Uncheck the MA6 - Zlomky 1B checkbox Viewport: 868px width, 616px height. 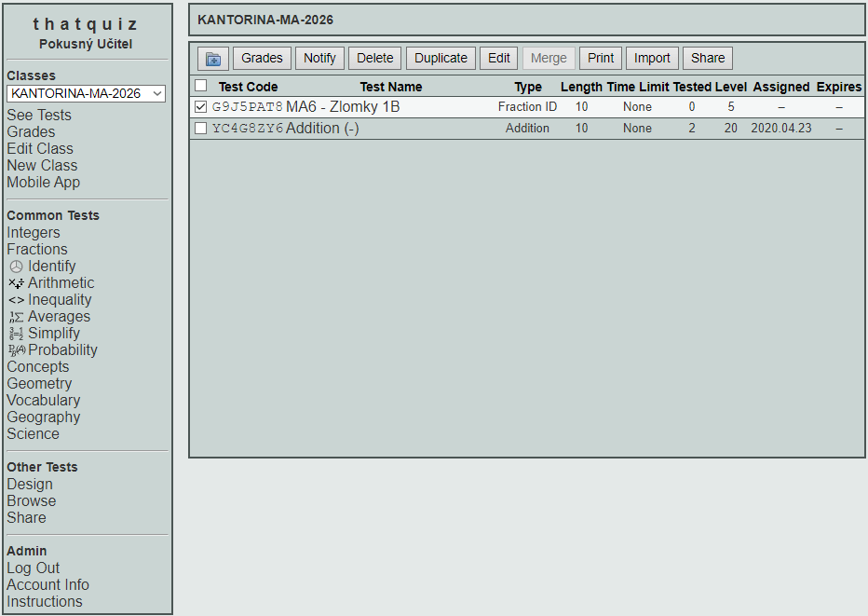click(x=201, y=107)
